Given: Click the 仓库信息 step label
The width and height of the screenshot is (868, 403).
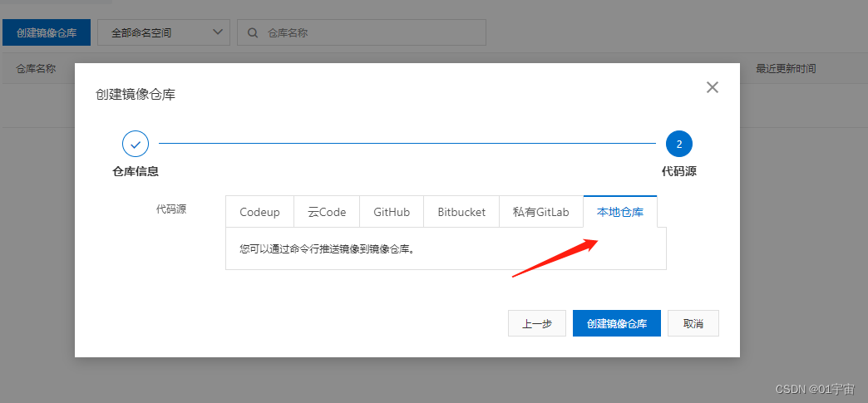Looking at the screenshot, I should tap(136, 172).
